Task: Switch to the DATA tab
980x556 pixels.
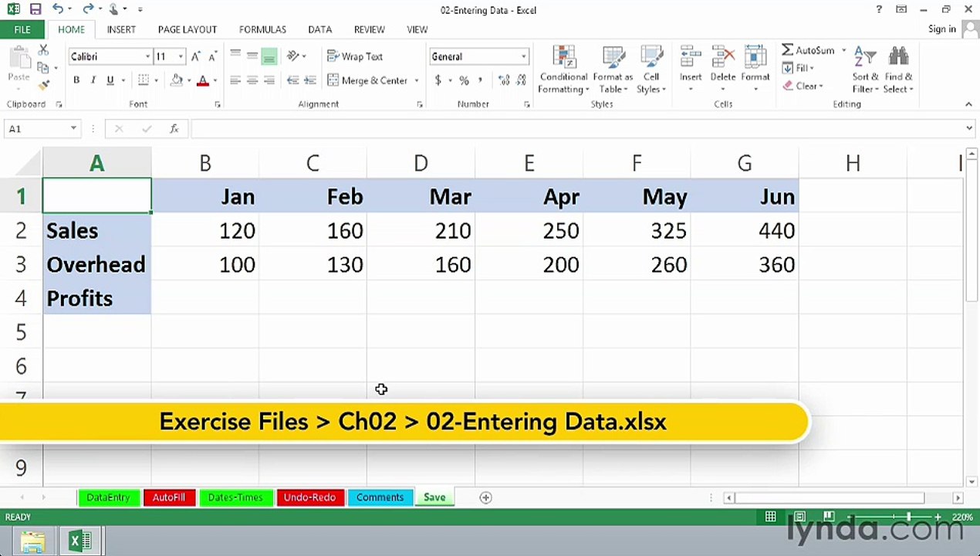Action: (x=319, y=29)
